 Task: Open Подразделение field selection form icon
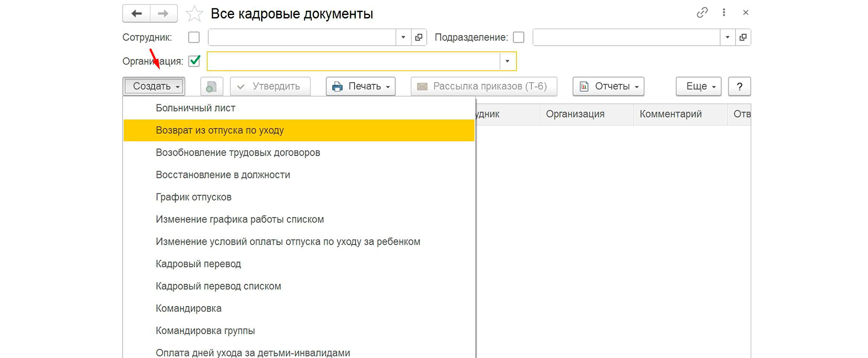[x=743, y=37]
